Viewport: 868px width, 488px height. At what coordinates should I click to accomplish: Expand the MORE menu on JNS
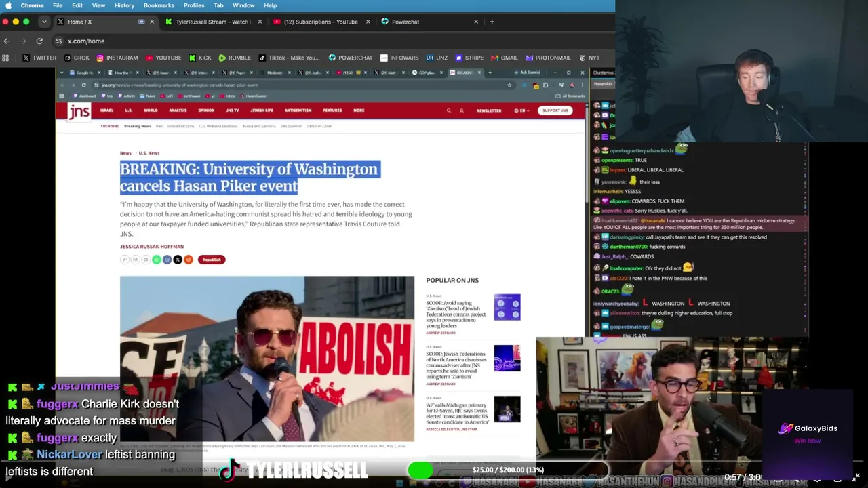click(359, 110)
